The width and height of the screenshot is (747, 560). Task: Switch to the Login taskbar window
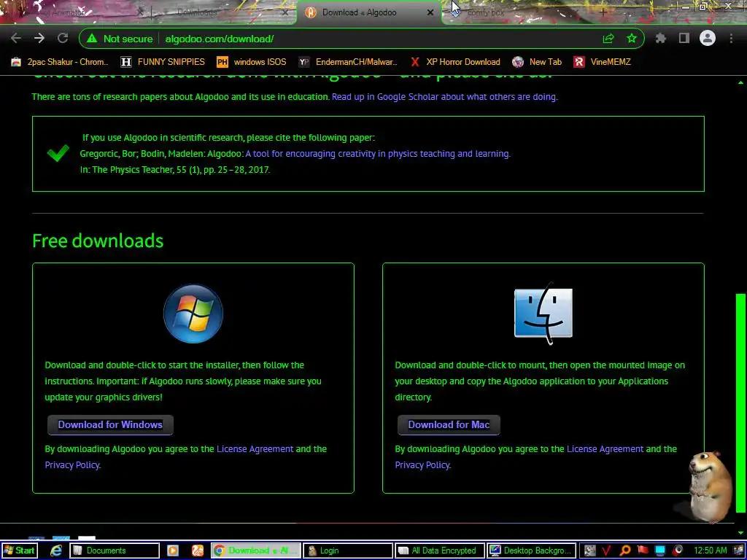pyautogui.click(x=348, y=551)
